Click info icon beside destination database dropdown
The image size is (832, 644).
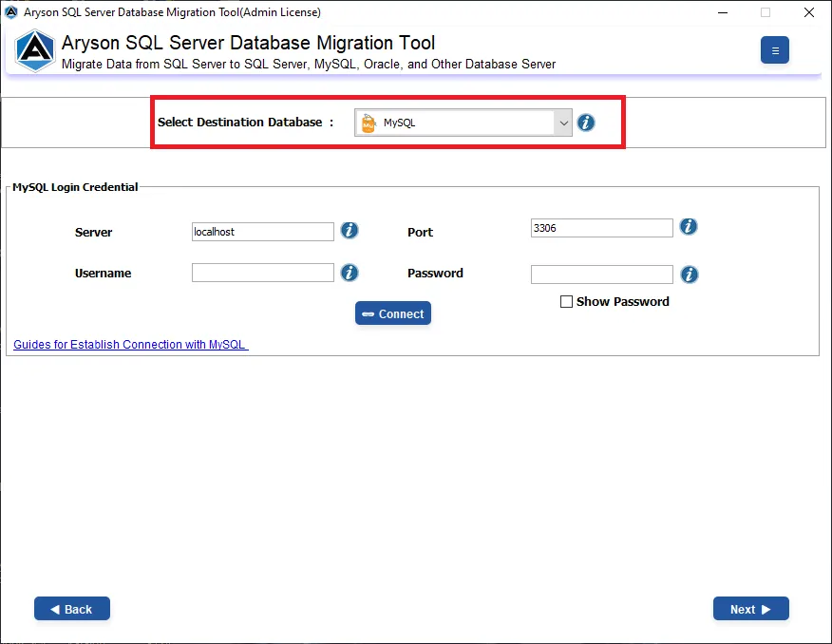[x=586, y=123]
